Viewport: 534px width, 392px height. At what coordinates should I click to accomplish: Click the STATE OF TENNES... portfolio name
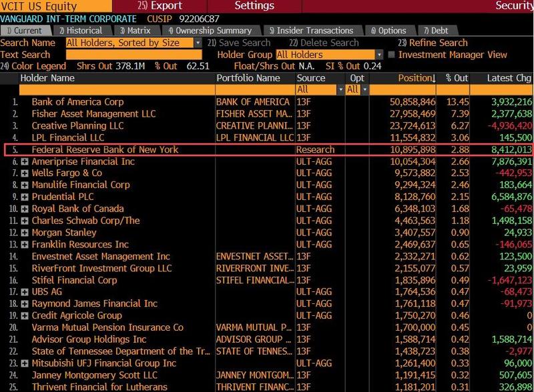[x=254, y=351]
